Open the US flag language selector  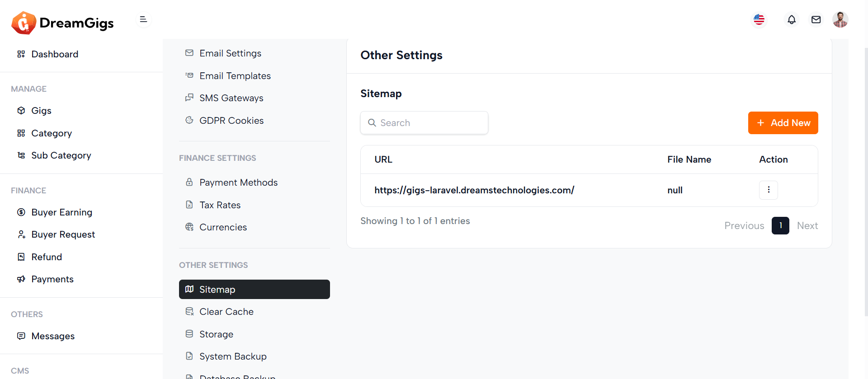coord(759,19)
